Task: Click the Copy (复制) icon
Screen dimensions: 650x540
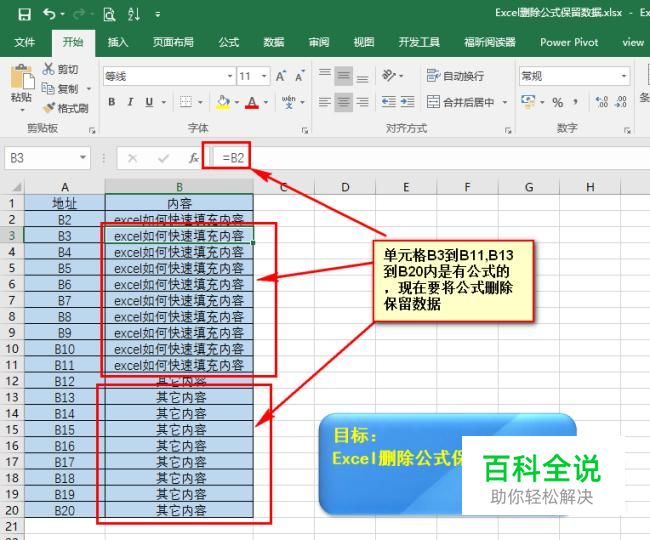Action: (x=48, y=88)
